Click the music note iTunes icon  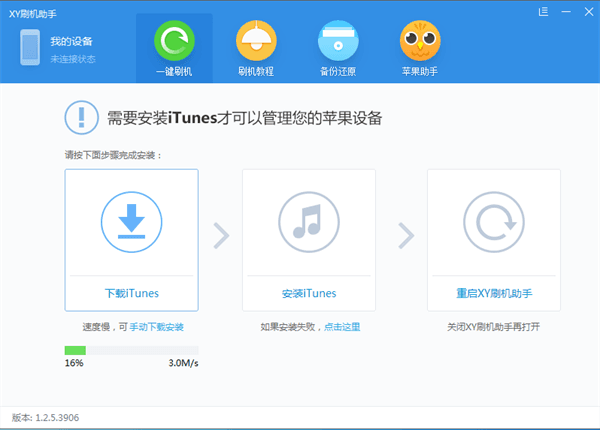point(309,222)
